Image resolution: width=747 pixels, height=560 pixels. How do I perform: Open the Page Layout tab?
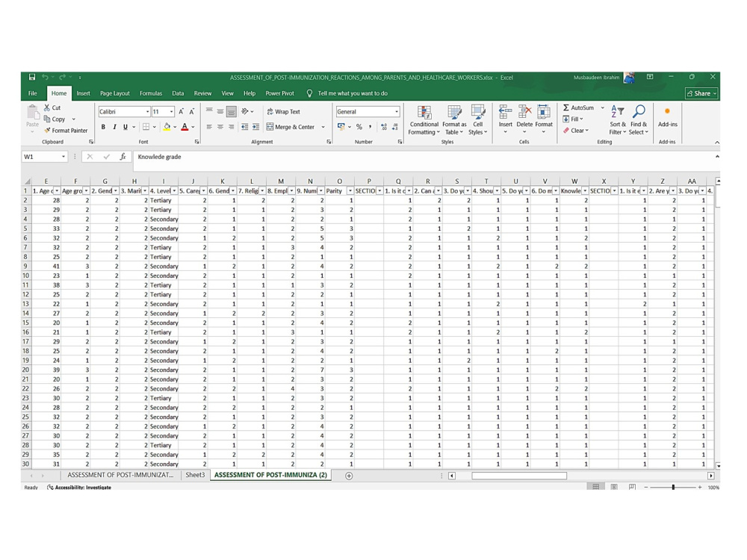point(115,93)
